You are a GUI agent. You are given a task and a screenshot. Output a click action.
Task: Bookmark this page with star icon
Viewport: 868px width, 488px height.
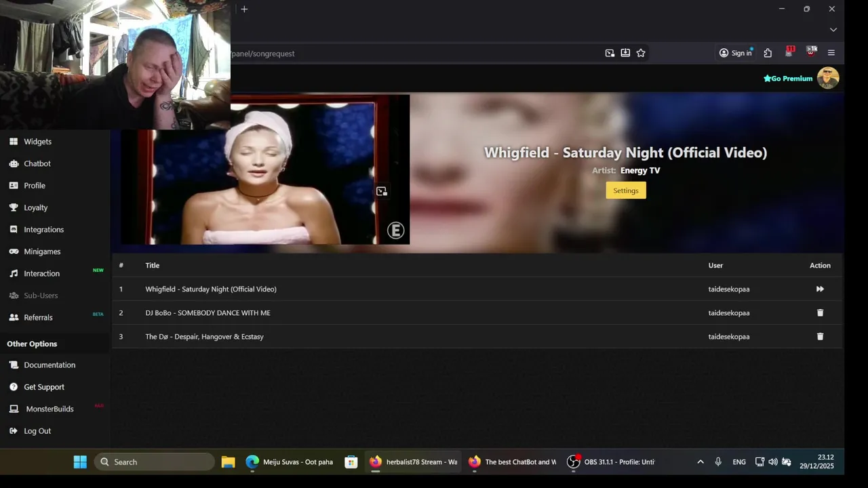(641, 53)
